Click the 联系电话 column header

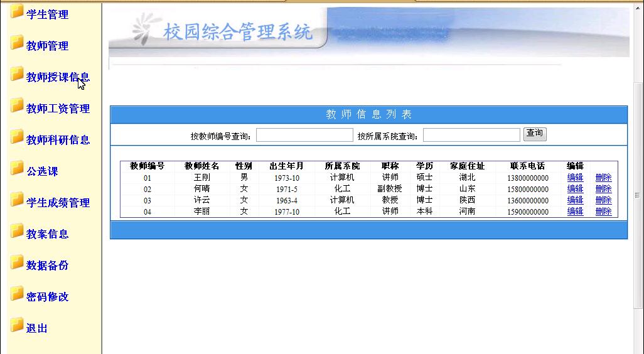(x=527, y=166)
